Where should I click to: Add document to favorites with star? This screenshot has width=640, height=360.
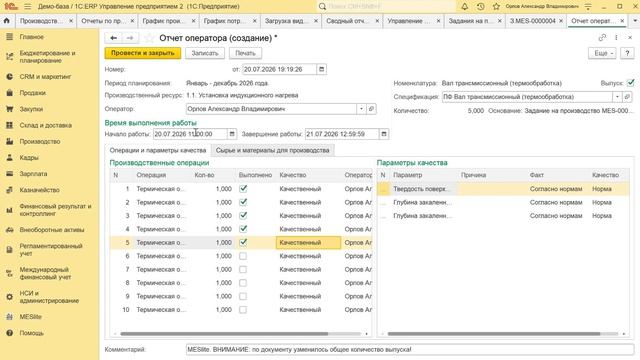pyautogui.click(x=149, y=38)
